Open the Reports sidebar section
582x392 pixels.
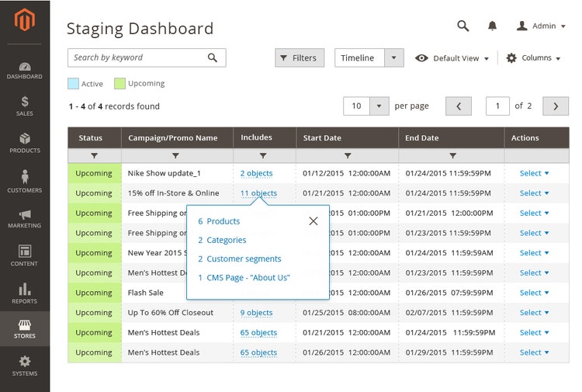25,293
